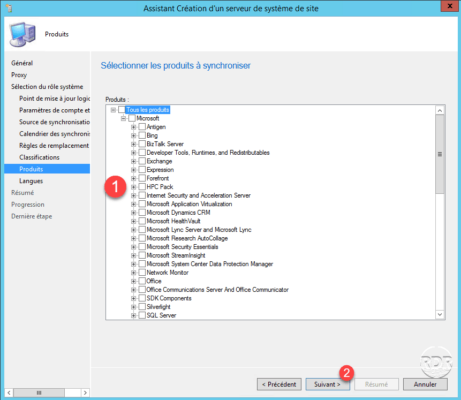Screen dimensions: 461x400
Task: Expand the Network Monitor node
Action: point(134,273)
